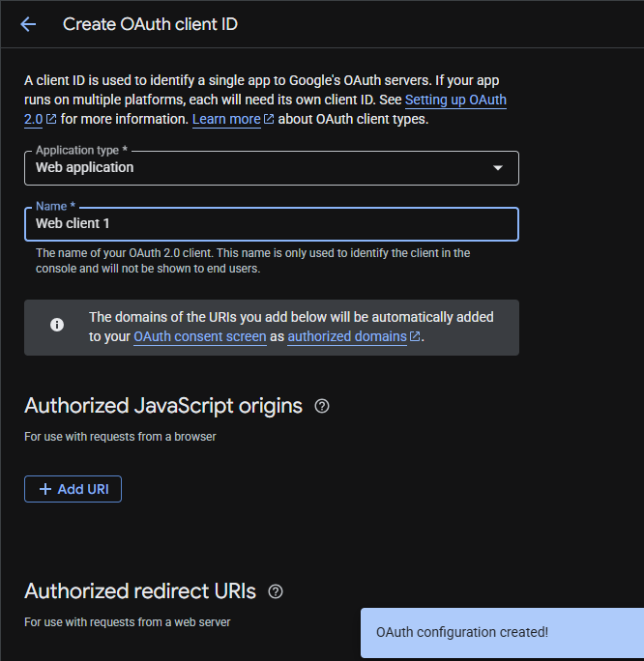Click the 'Authorized redirect URIs' heading

(140, 591)
